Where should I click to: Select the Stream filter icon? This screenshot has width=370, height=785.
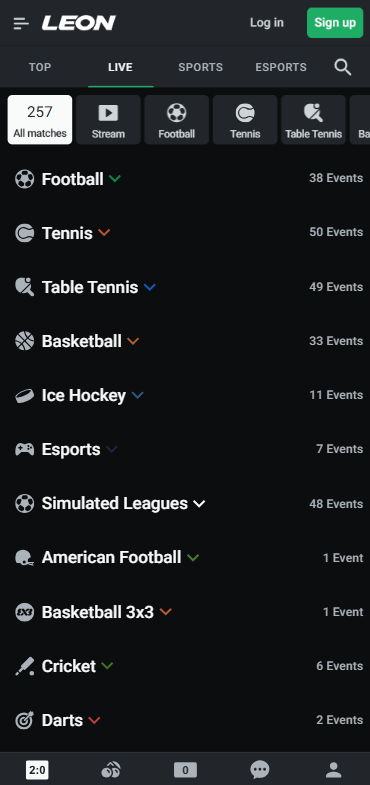point(108,113)
